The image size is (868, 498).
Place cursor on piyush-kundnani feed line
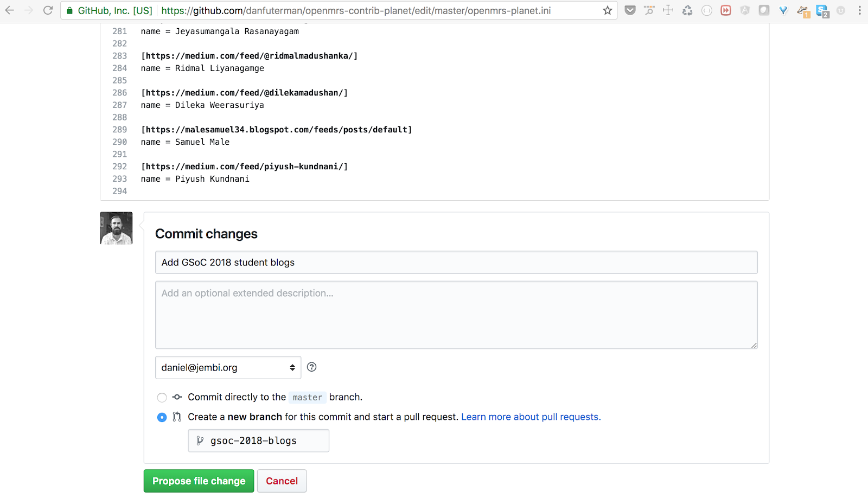point(244,167)
